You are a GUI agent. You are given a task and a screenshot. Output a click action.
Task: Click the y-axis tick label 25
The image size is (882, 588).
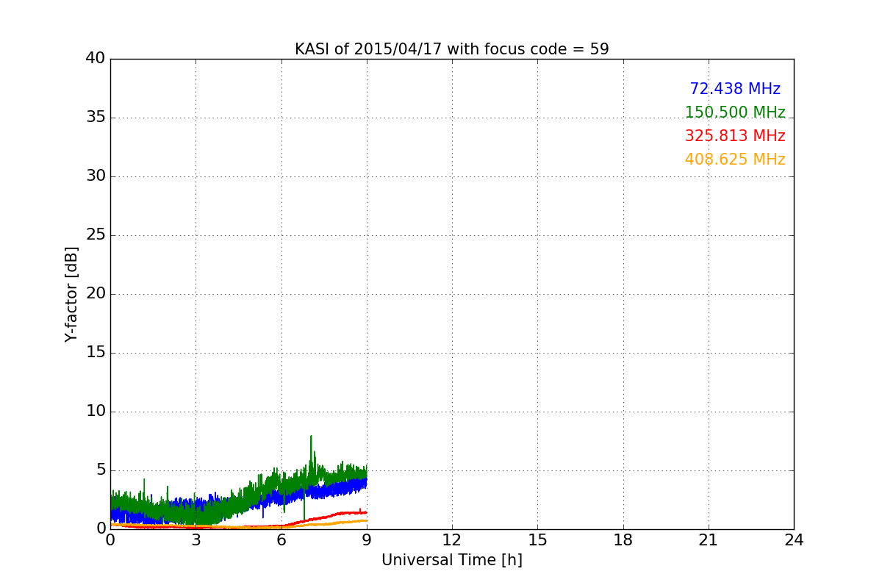coord(96,235)
